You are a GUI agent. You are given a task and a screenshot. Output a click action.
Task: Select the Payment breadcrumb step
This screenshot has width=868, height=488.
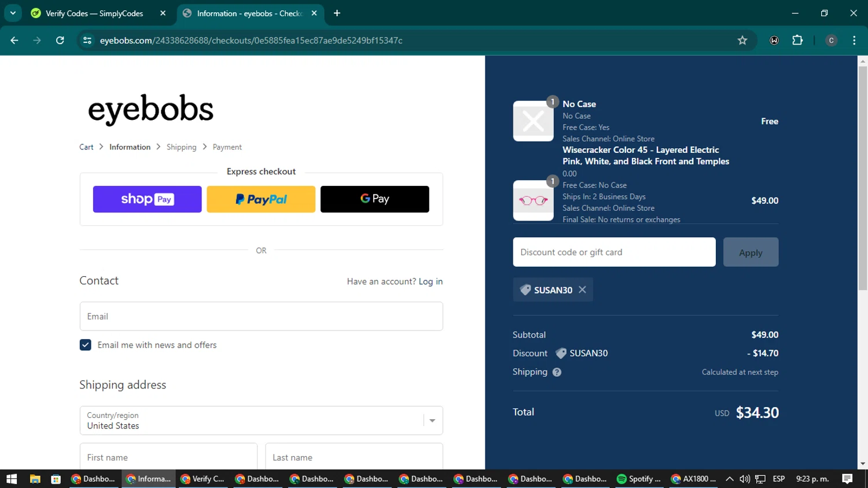[x=227, y=147]
